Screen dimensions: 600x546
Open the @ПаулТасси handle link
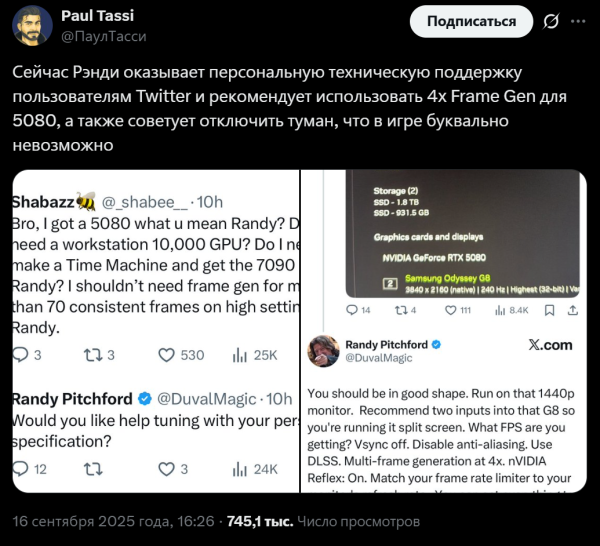pyautogui.click(x=105, y=35)
